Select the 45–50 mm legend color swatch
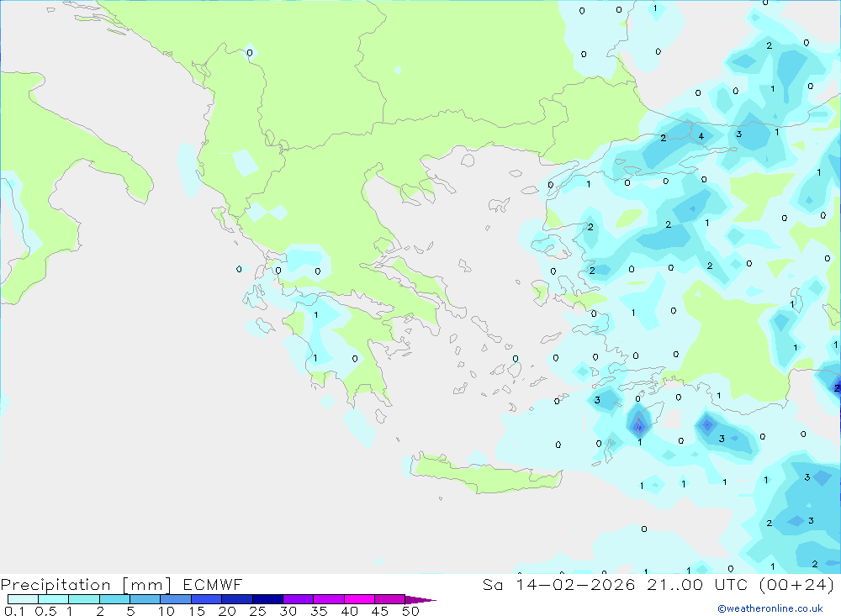841x616 pixels. pyautogui.click(x=390, y=599)
